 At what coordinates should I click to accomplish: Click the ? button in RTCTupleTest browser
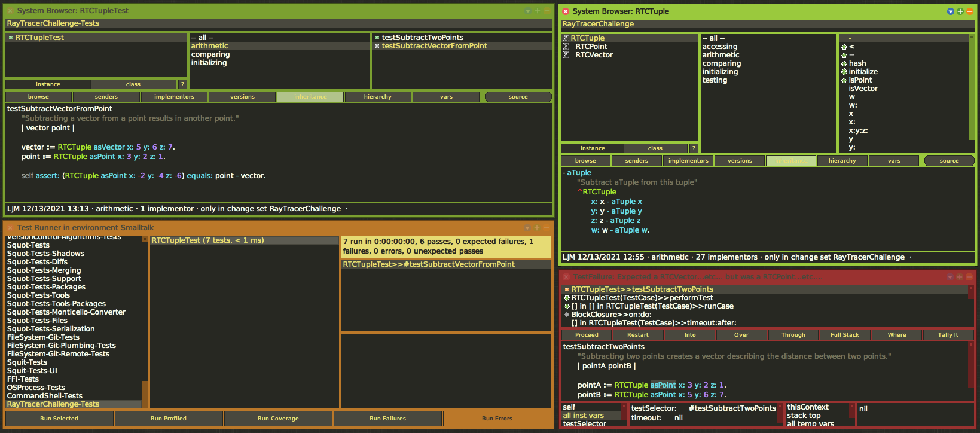point(183,84)
